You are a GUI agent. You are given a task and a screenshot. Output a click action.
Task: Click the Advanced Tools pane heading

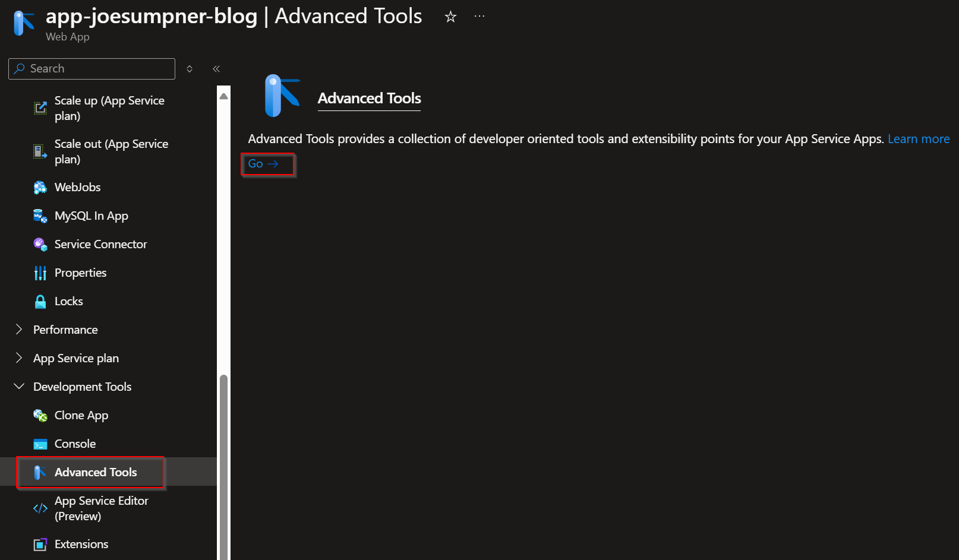coord(370,99)
